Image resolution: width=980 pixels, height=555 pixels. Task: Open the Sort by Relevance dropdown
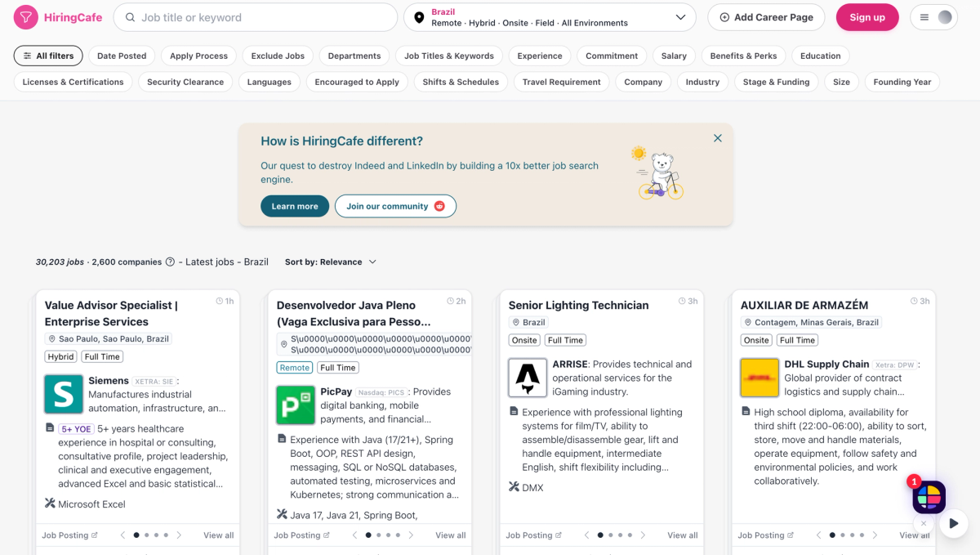(x=331, y=262)
